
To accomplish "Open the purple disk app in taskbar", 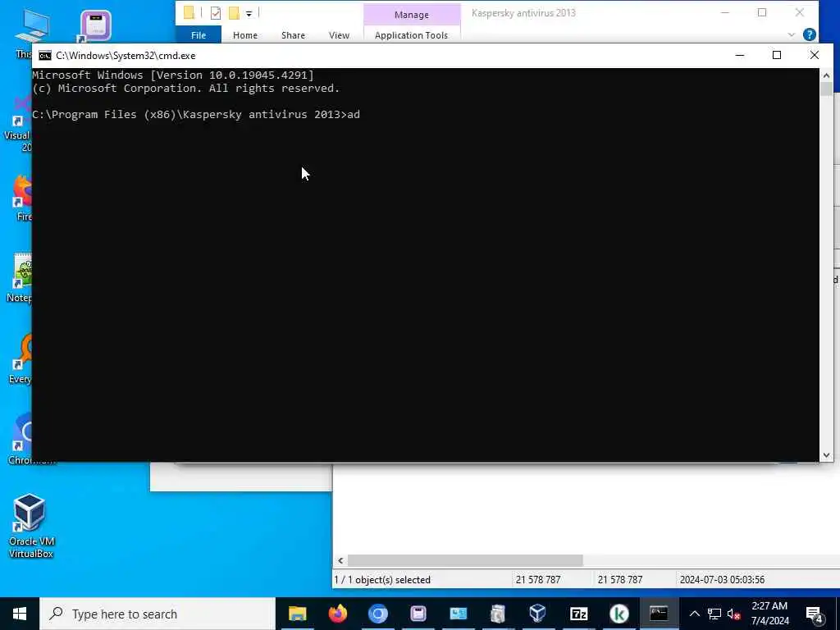I will pyautogui.click(x=418, y=614).
